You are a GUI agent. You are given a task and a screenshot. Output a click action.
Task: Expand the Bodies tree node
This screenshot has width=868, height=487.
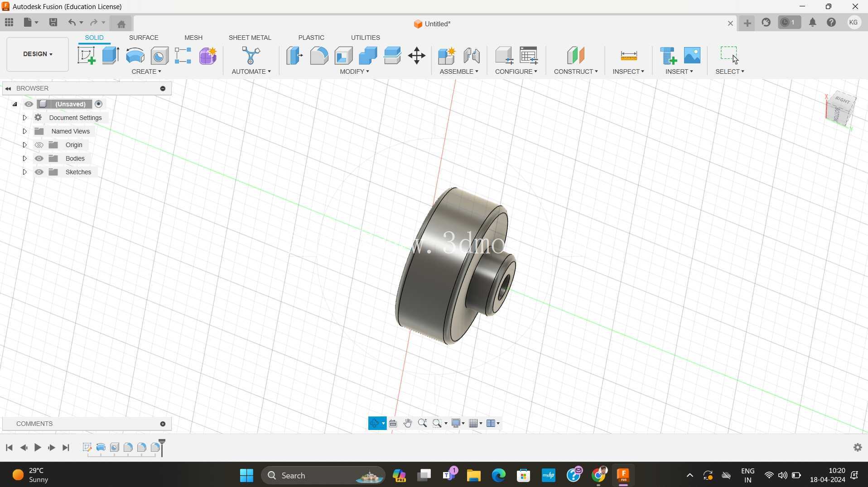coord(25,158)
